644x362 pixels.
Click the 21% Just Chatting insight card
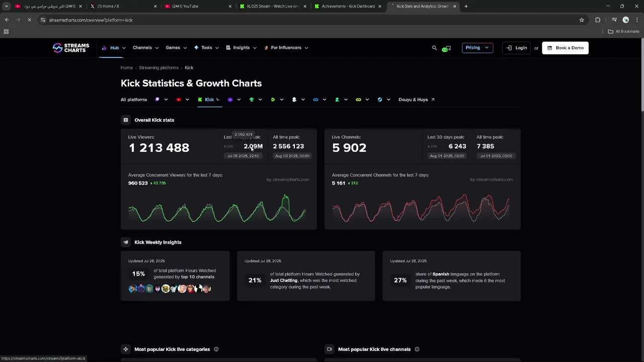(x=306, y=276)
